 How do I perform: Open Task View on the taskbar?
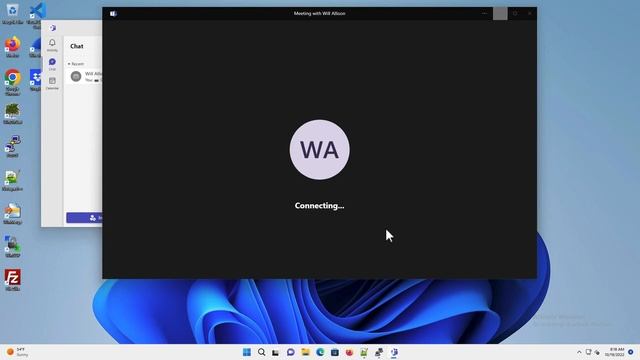[x=276, y=352]
